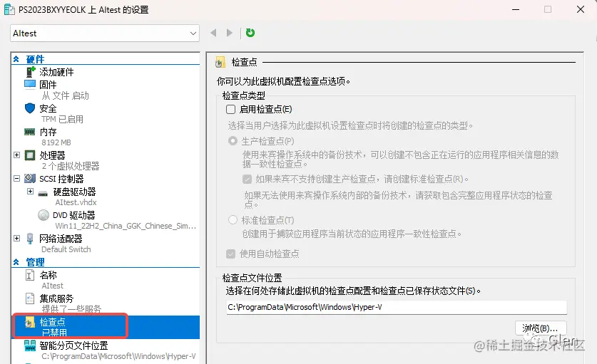Viewport: 597px width, 364px height.
Task: Click the 内存 memory chip icon
Action: (x=30, y=132)
